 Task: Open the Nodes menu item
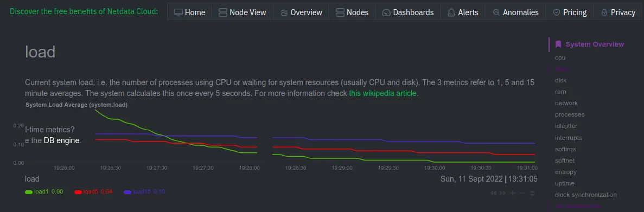352,12
